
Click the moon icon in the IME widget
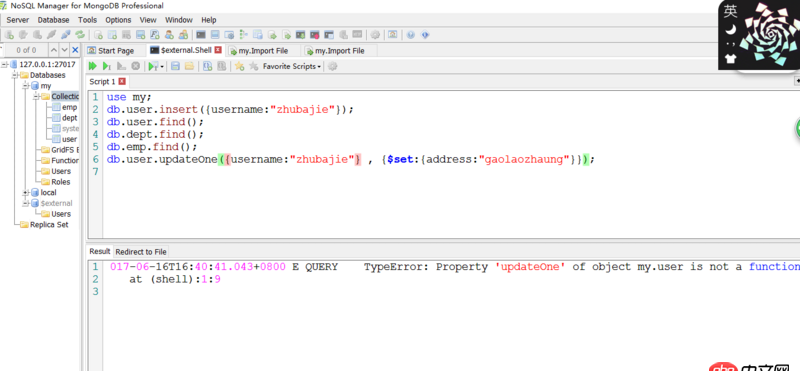point(731,30)
